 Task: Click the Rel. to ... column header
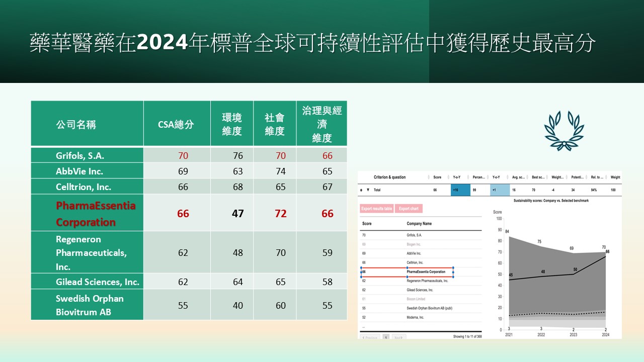(597, 177)
